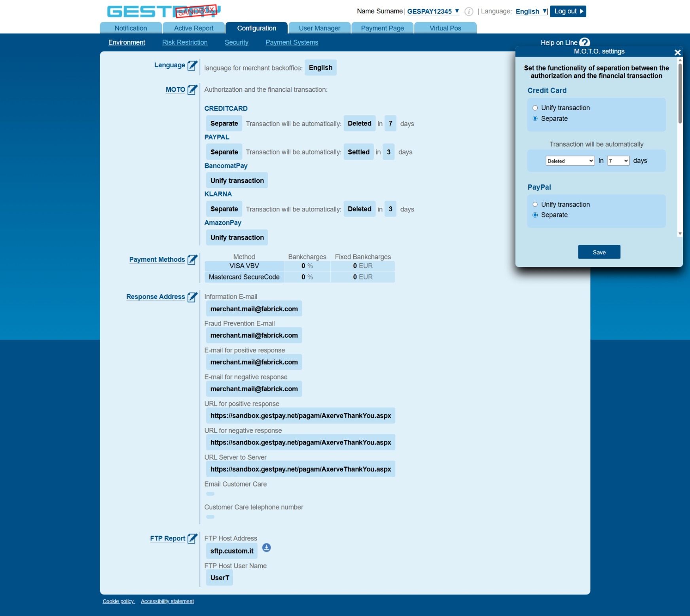Image resolution: width=690 pixels, height=616 pixels.
Task: Open the Payment Systems submenu link
Action: coord(292,42)
